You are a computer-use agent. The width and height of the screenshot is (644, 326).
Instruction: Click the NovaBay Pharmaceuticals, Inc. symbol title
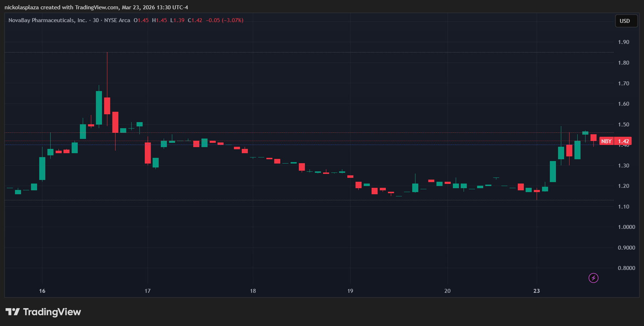47,20
